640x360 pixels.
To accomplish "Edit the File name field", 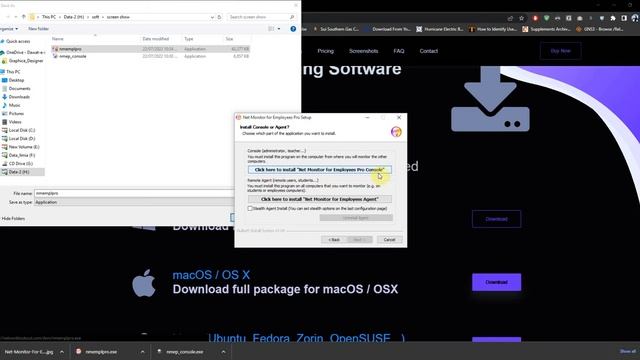I will [x=135, y=193].
